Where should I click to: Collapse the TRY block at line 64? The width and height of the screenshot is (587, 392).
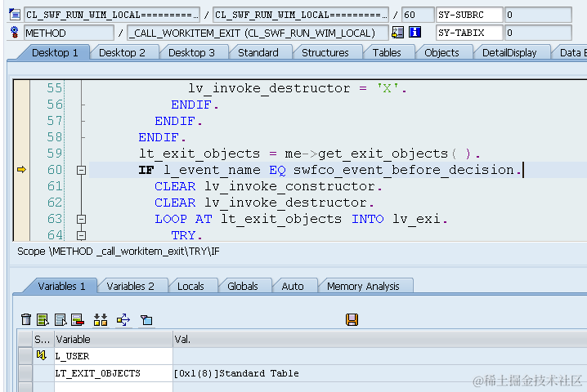[81, 236]
